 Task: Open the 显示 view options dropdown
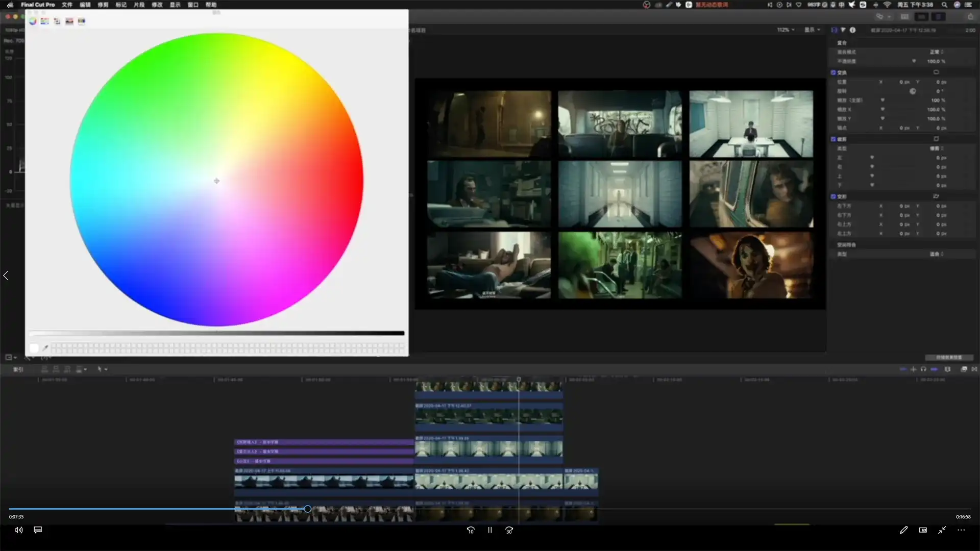click(812, 30)
